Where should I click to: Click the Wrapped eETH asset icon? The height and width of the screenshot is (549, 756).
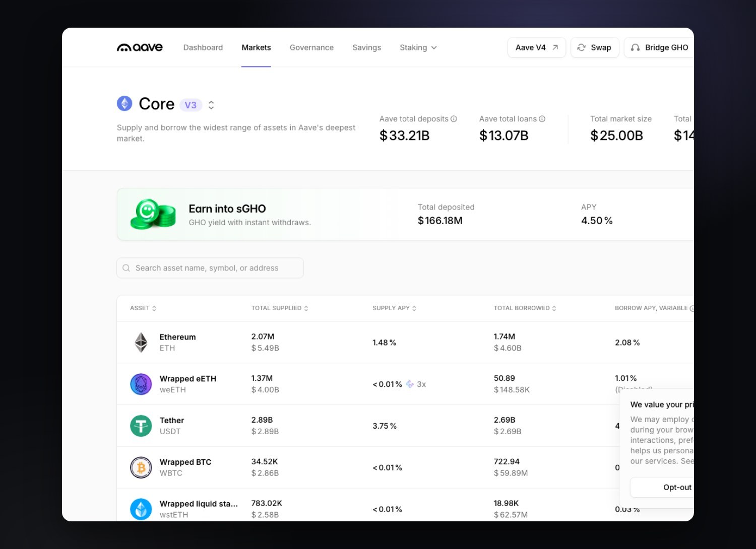click(x=141, y=384)
